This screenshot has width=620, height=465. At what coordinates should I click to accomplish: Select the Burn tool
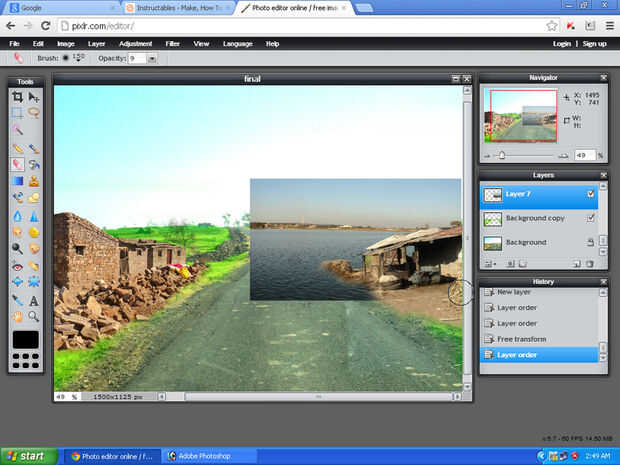click(x=34, y=248)
